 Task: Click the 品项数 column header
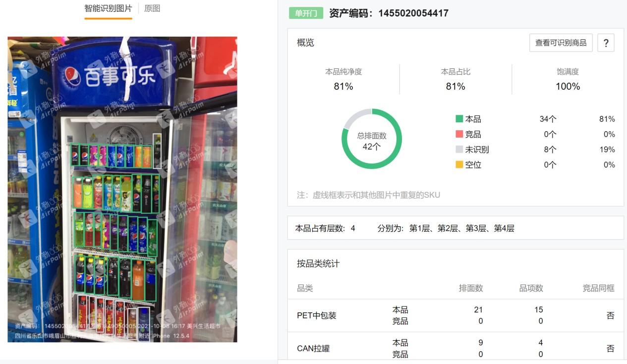point(531,288)
